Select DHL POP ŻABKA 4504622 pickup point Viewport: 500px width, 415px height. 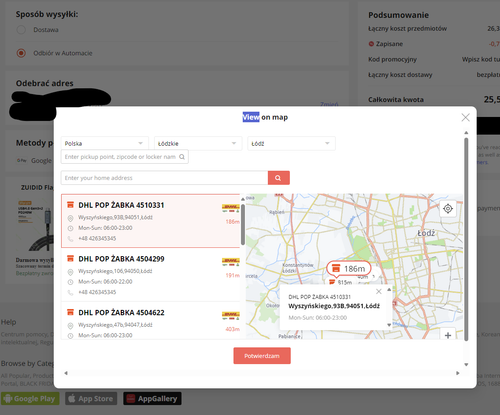[x=151, y=321]
